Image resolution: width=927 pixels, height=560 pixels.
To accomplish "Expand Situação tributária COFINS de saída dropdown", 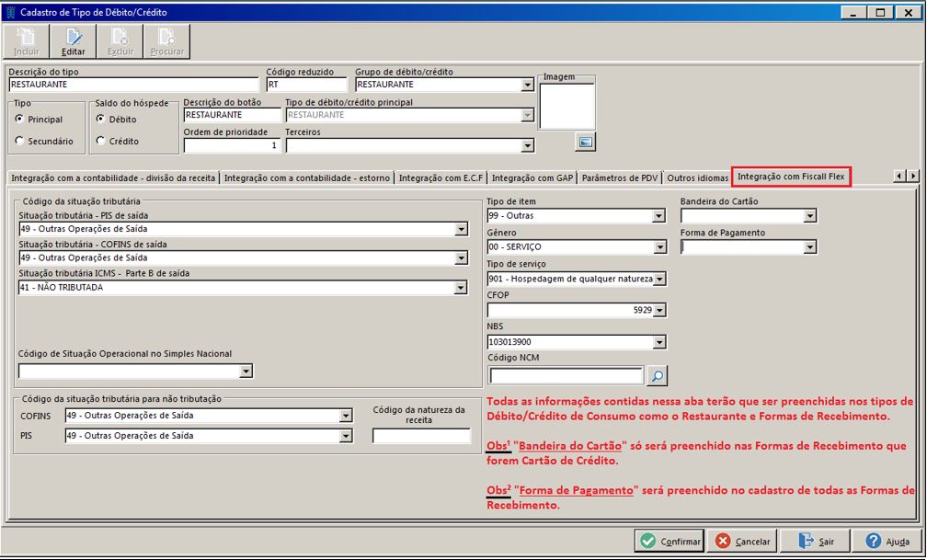I will (461, 258).
